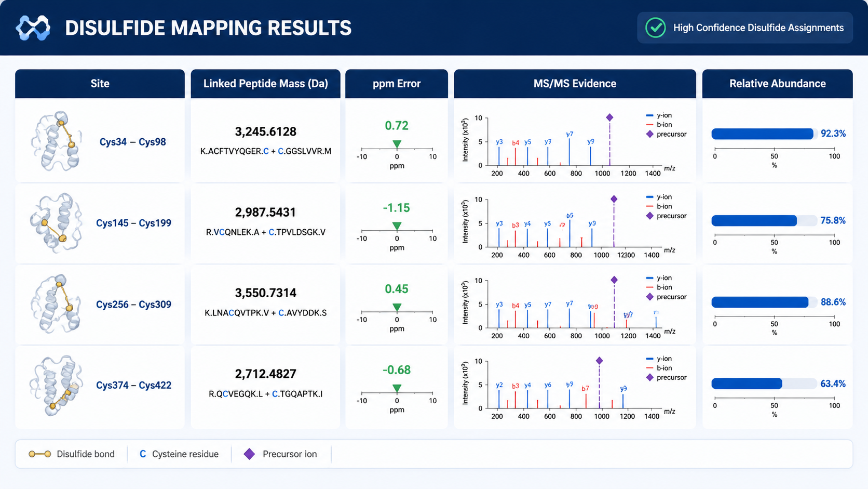Click the blue C cysteine residue legend symbol

coord(143,454)
